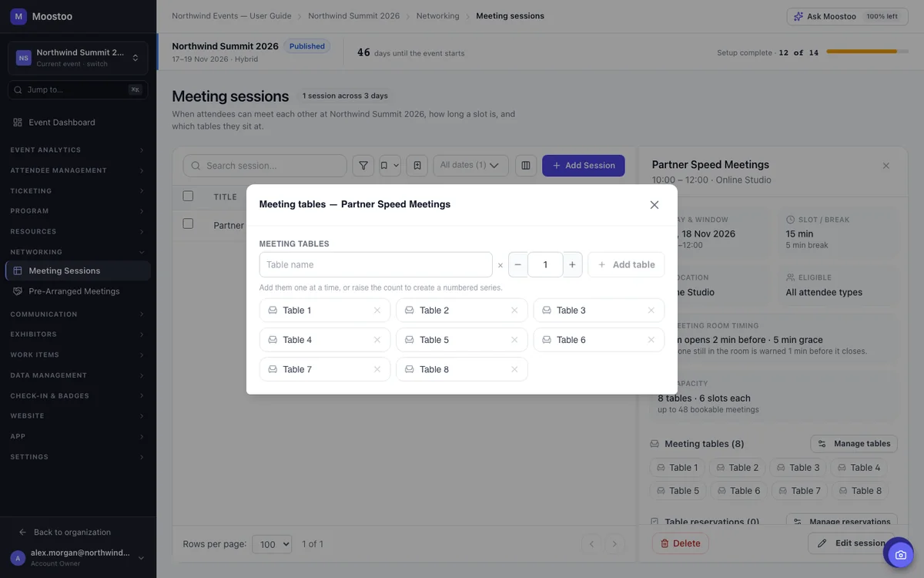Viewport: 924px width, 578px height.
Task: Expand Exhibitors section
Action: click(78, 334)
